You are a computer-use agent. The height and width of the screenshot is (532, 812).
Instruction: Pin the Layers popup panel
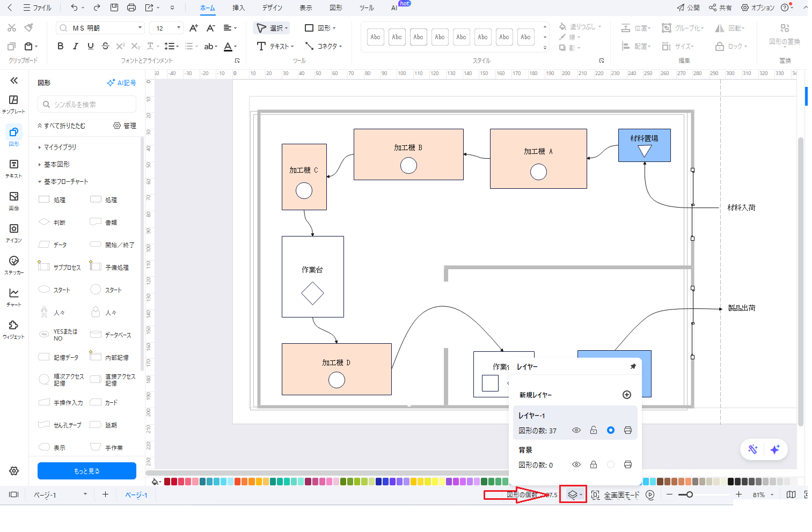point(633,366)
